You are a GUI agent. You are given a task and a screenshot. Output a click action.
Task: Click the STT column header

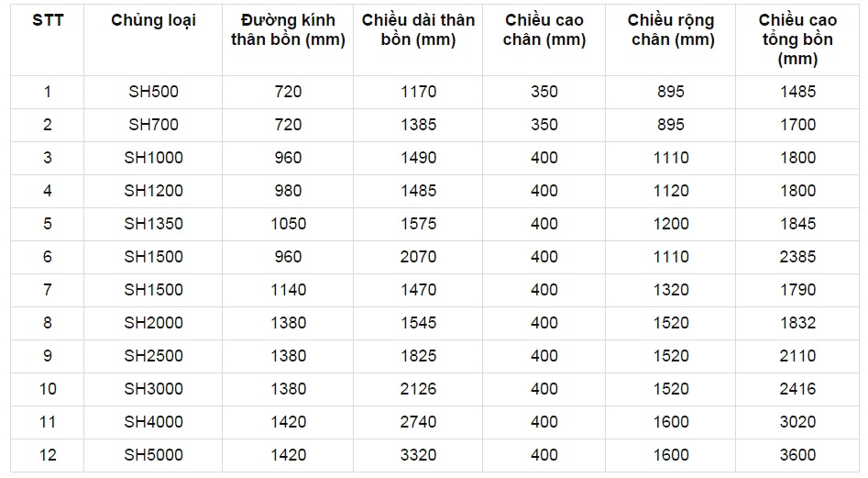(48, 20)
